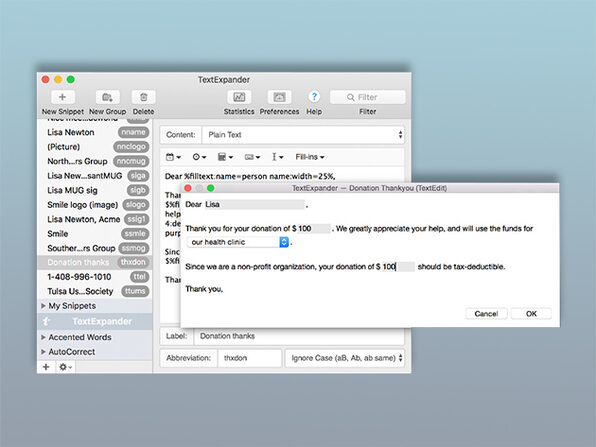Select the Donation thanks snippet
Image resolution: width=596 pixels, height=447 pixels.
click(x=95, y=262)
